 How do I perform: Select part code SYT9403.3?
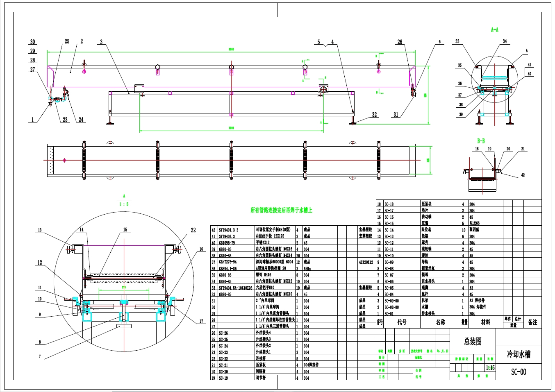227,236
